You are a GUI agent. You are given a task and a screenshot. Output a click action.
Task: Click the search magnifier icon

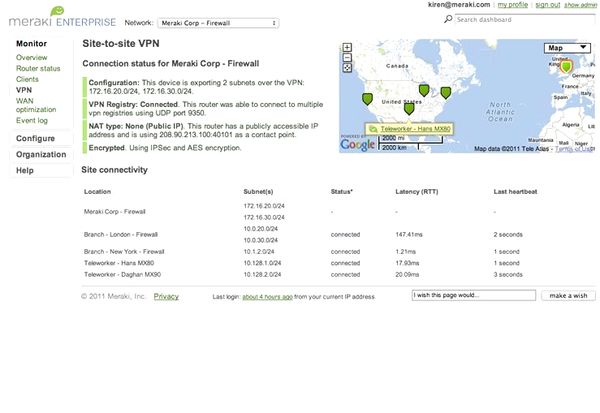pos(448,19)
